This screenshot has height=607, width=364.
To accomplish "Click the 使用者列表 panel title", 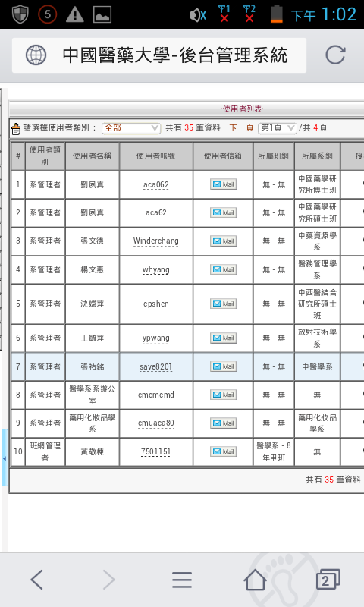I will click(242, 109).
